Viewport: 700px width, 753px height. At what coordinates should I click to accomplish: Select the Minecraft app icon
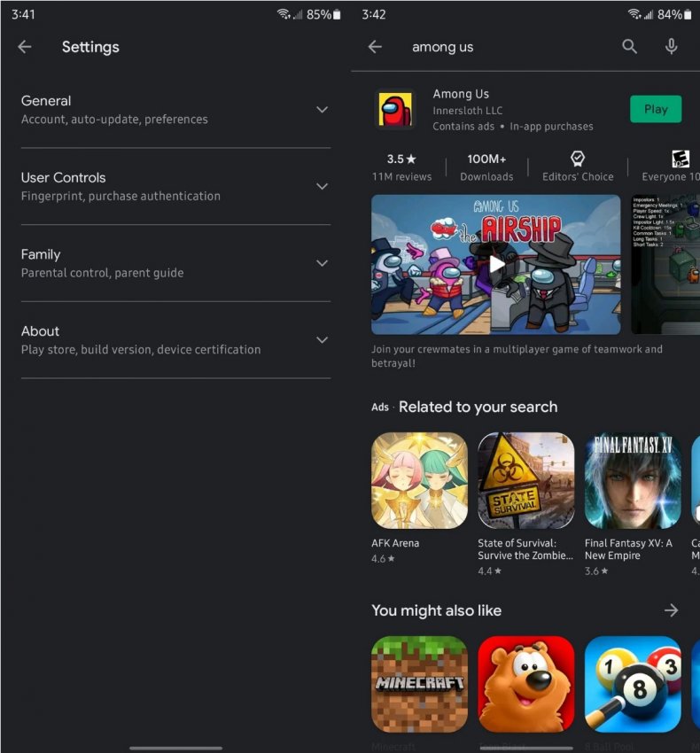pos(419,683)
